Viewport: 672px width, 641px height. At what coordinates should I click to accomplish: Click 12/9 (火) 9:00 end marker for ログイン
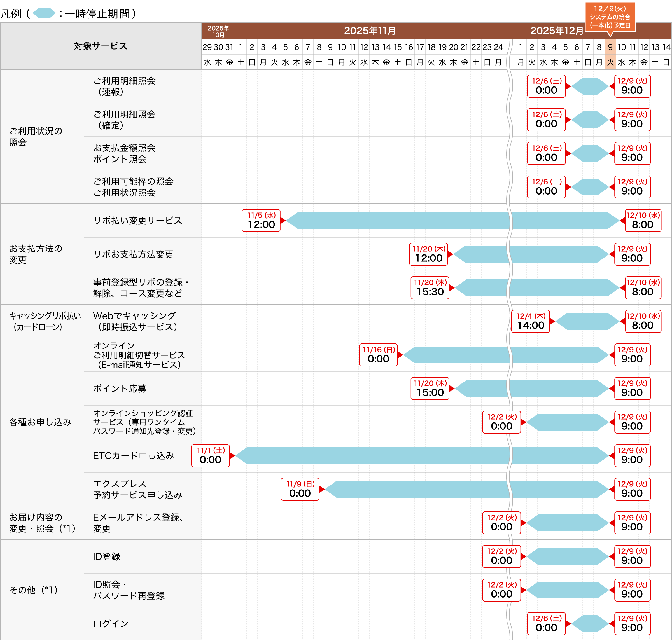(632, 624)
